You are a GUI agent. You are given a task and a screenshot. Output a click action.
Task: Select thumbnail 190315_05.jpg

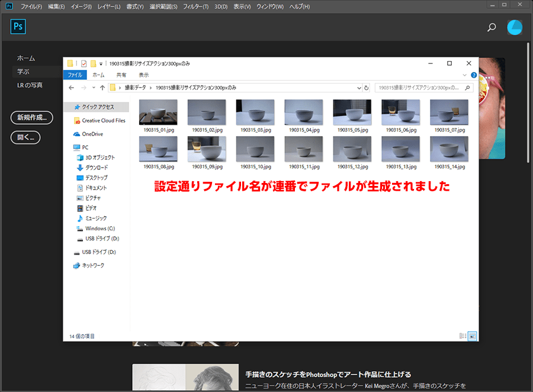click(352, 116)
